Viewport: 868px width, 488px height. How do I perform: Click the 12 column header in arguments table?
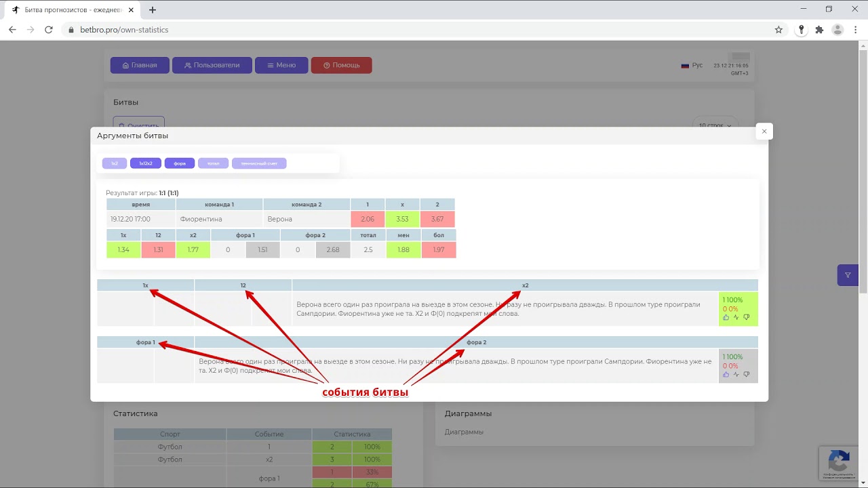243,285
